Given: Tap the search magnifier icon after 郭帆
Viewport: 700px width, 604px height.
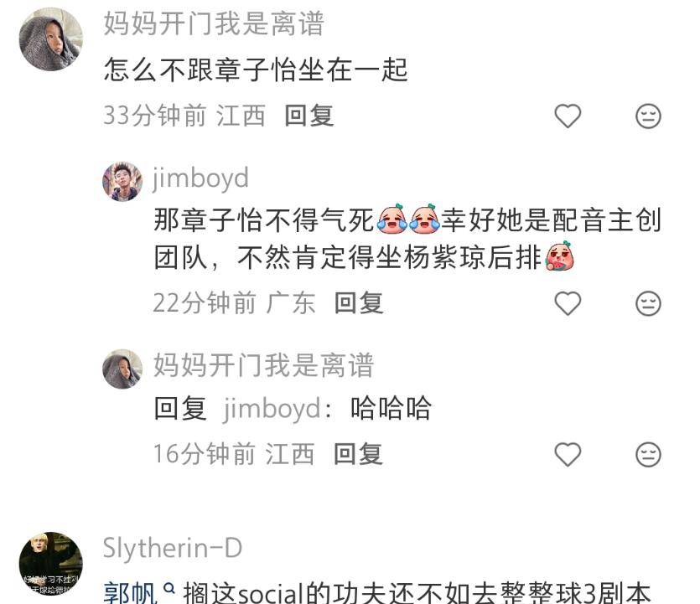Looking at the screenshot, I should pos(169,589).
